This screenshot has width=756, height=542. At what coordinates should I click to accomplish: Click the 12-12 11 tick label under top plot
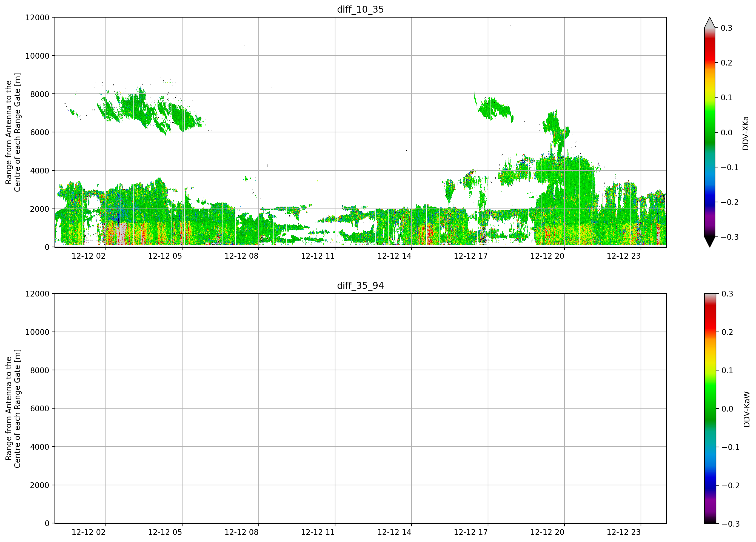tap(318, 256)
